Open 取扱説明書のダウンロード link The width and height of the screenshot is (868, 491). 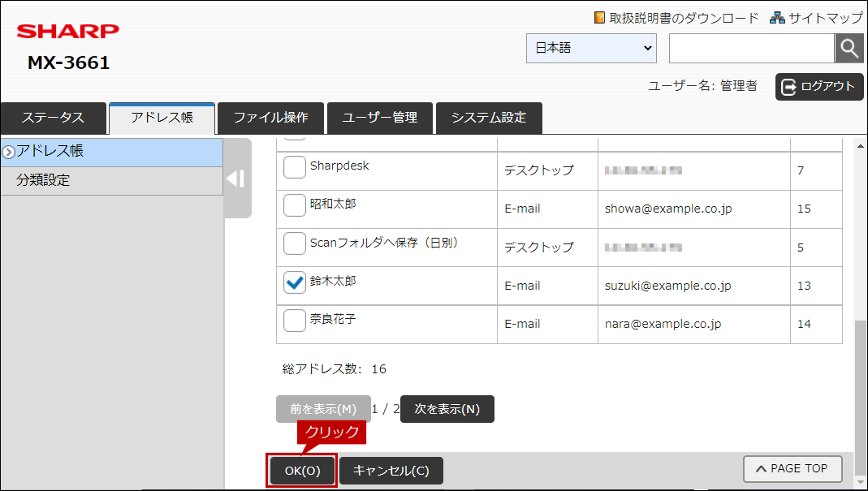point(684,19)
